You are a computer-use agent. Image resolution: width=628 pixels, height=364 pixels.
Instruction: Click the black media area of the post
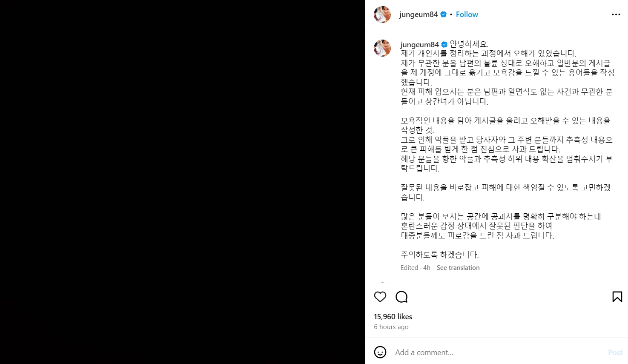182,182
